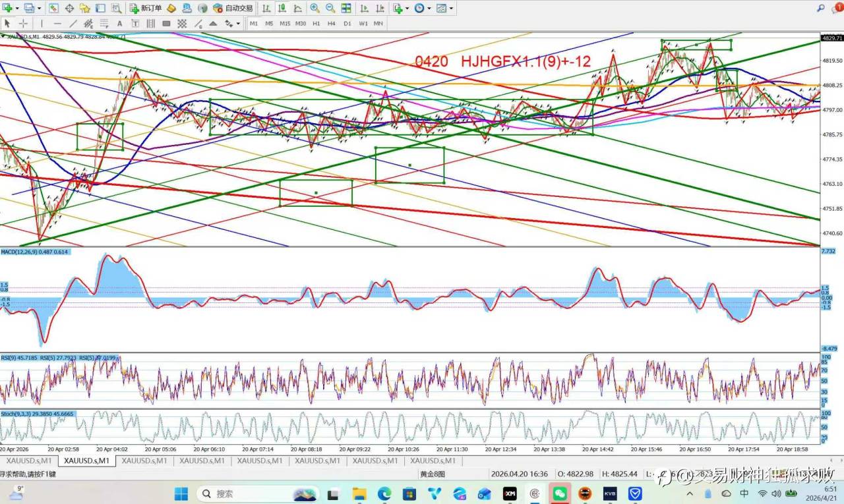Switch to the H4 timeframe
Image resolution: width=844 pixels, height=504 pixels.
(x=331, y=23)
